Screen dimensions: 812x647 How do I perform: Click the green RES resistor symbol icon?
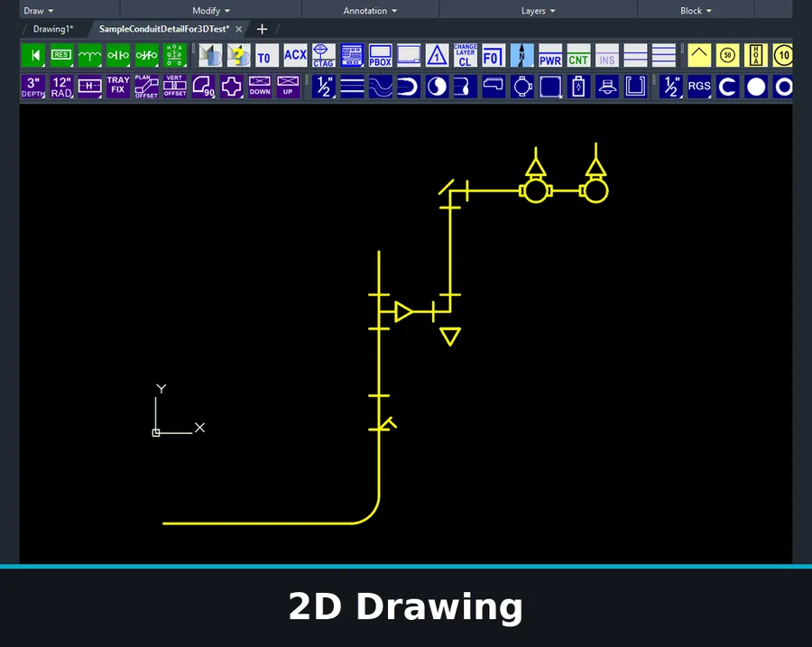click(61, 55)
